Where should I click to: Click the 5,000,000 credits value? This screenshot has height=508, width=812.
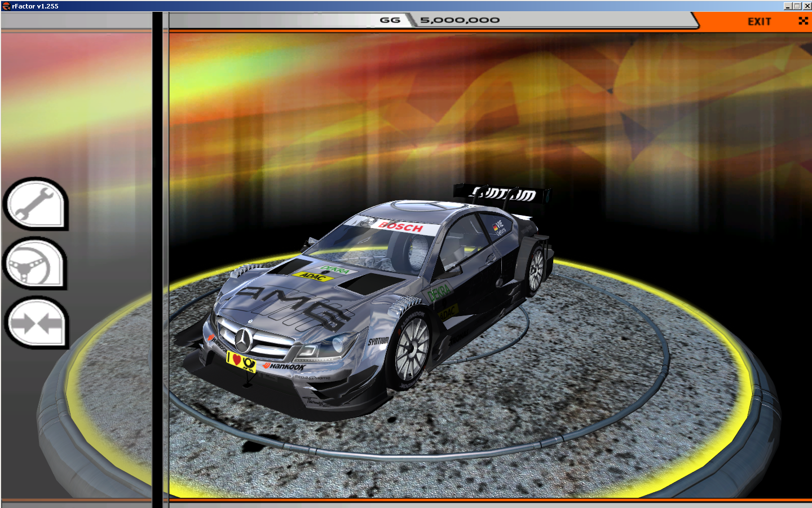(x=460, y=20)
